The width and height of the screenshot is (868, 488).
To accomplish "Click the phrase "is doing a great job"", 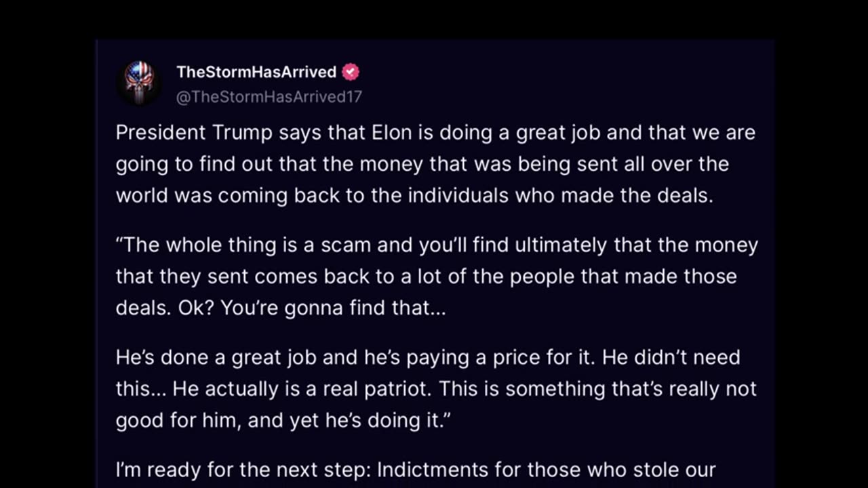I will click(509, 133).
